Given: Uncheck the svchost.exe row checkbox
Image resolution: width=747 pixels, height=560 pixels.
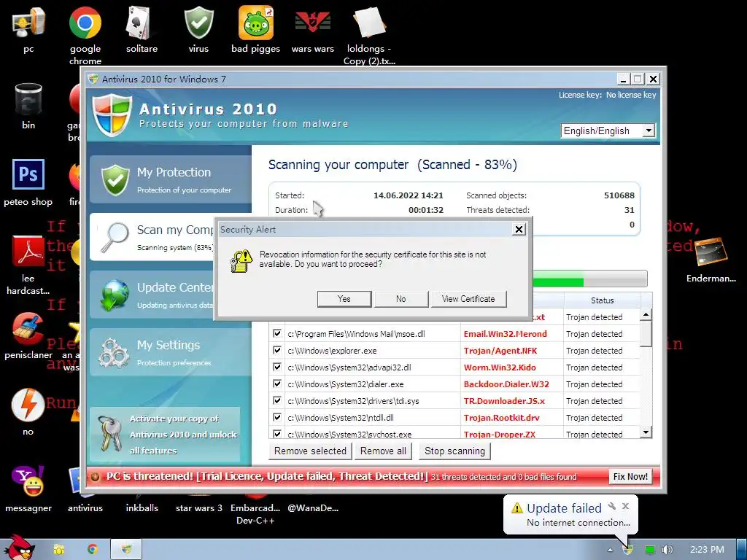Looking at the screenshot, I should tap(276, 434).
